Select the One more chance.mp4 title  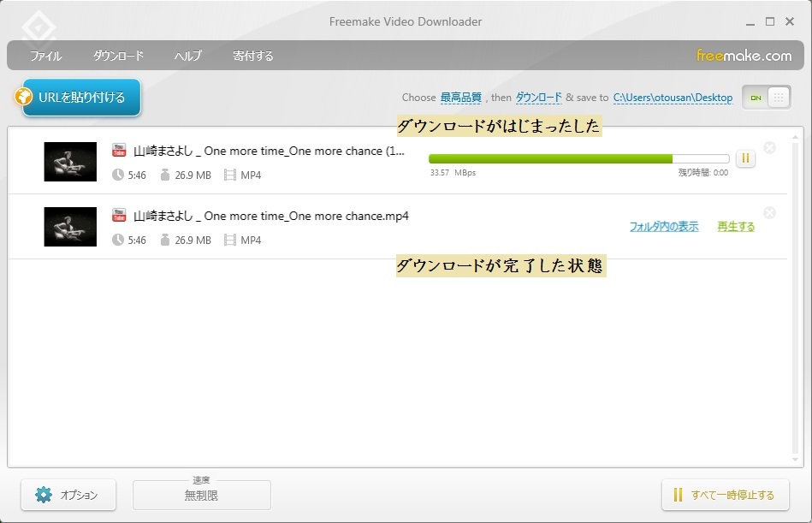tap(271, 216)
